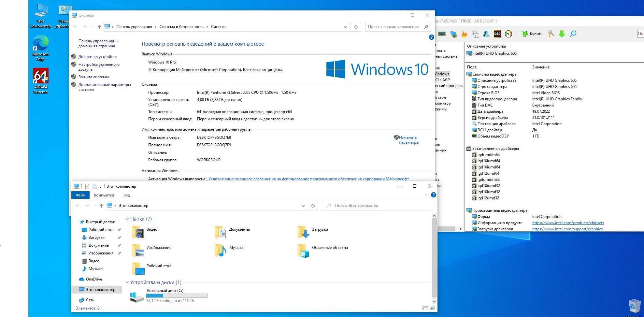Click Панель управления breadcrumb in address bar
Image resolution: width=644 pixels, height=317 pixels.
click(x=134, y=27)
